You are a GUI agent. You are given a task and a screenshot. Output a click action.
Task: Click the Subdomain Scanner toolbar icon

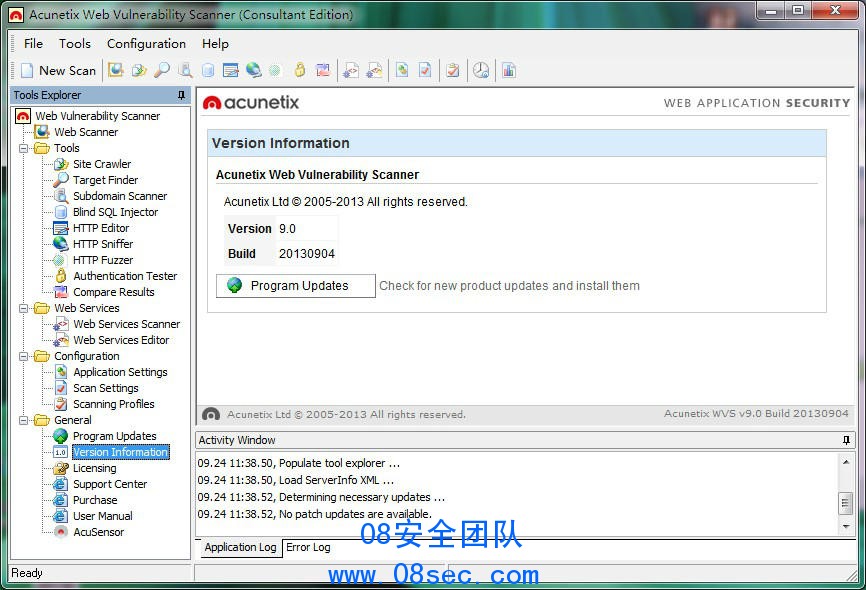(185, 70)
